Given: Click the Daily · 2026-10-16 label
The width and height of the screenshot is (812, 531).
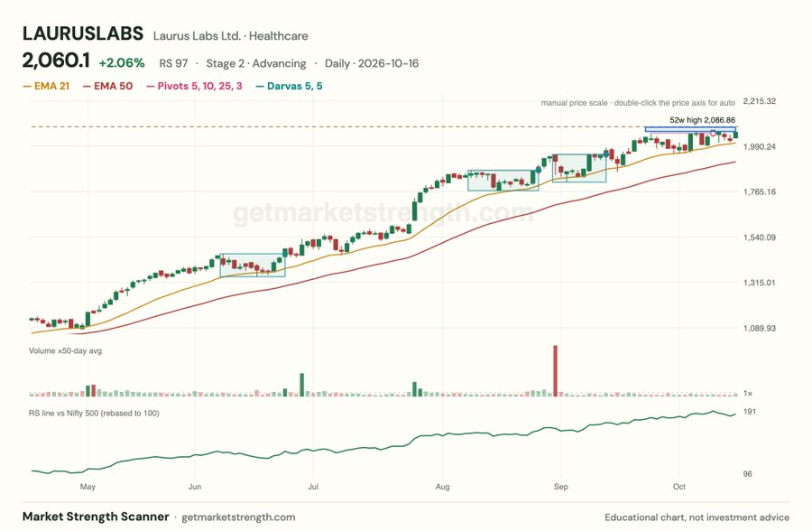Looking at the screenshot, I should [372, 63].
